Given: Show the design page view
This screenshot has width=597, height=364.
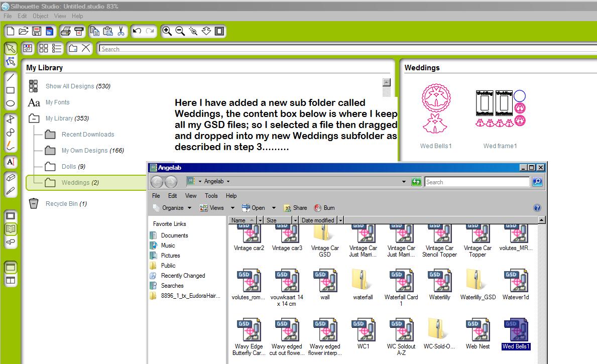Looking at the screenshot, I should [x=11, y=216].
